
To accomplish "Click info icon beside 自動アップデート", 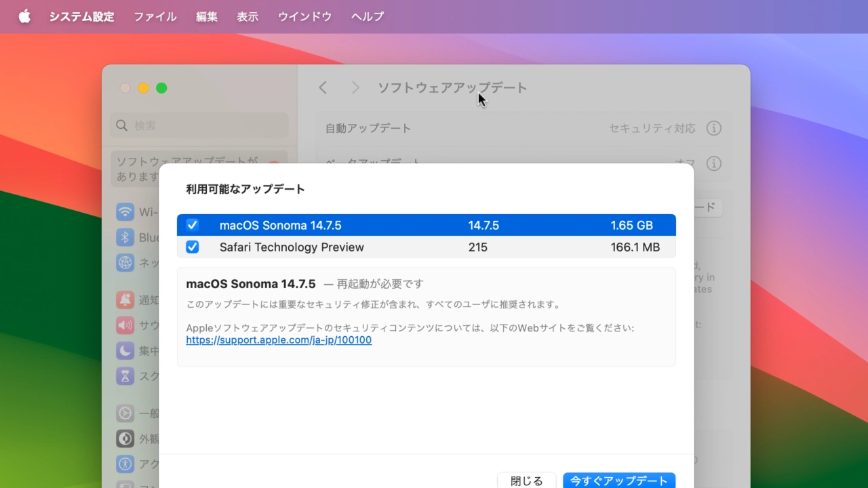I will 713,128.
